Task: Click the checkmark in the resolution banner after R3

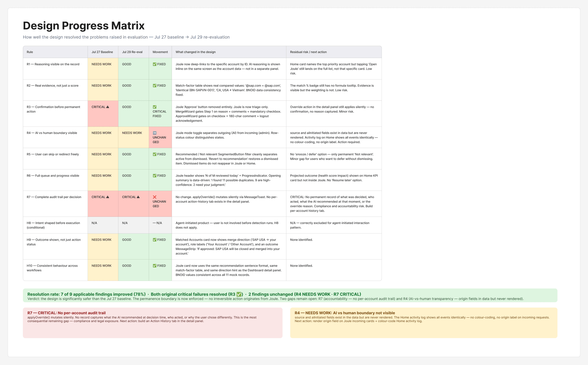Action: (x=239, y=294)
